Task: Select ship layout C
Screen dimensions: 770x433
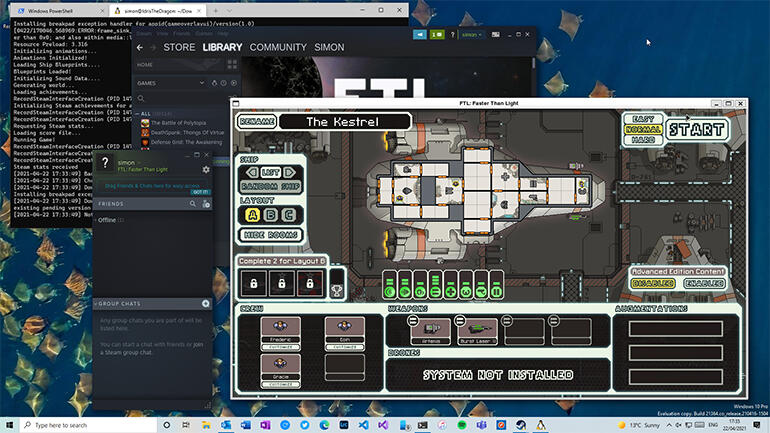Action: [289, 215]
